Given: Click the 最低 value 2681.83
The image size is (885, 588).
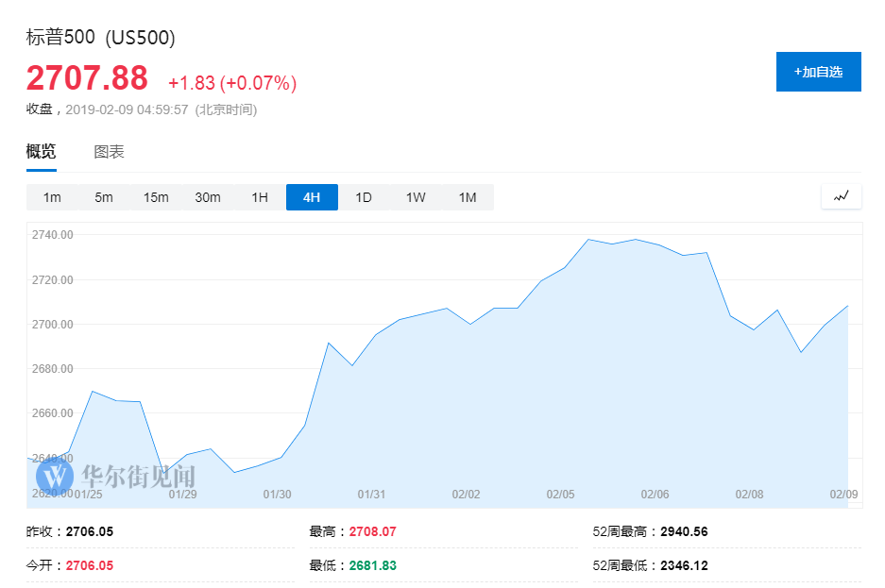Looking at the screenshot, I should (x=372, y=565).
